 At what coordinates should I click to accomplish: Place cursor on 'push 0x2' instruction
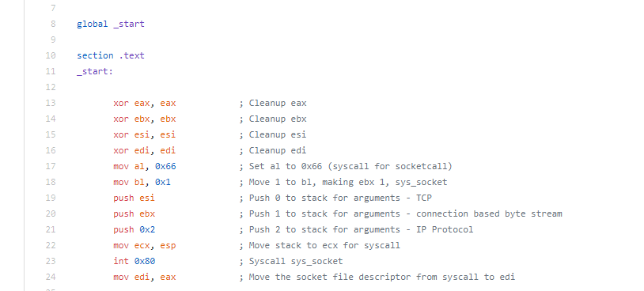click(134, 229)
